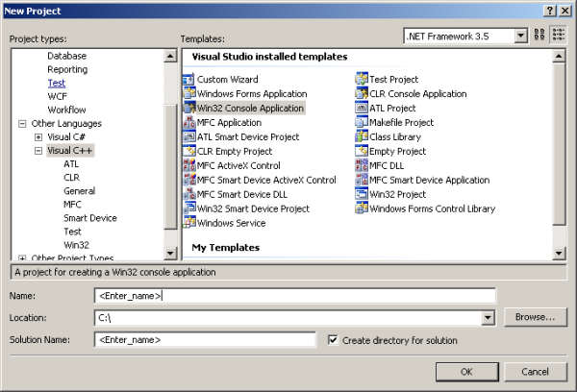Select the Makefile Project icon
This screenshot has width=577, height=392.
point(362,122)
